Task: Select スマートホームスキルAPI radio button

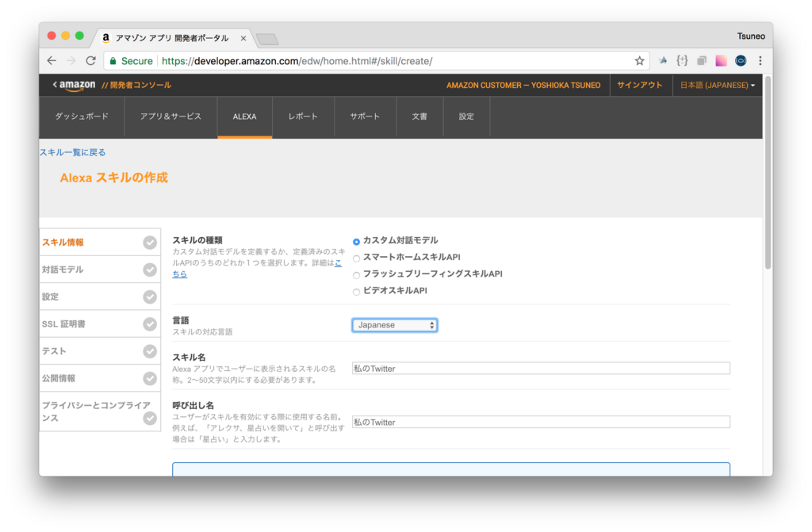Action: 356,258
